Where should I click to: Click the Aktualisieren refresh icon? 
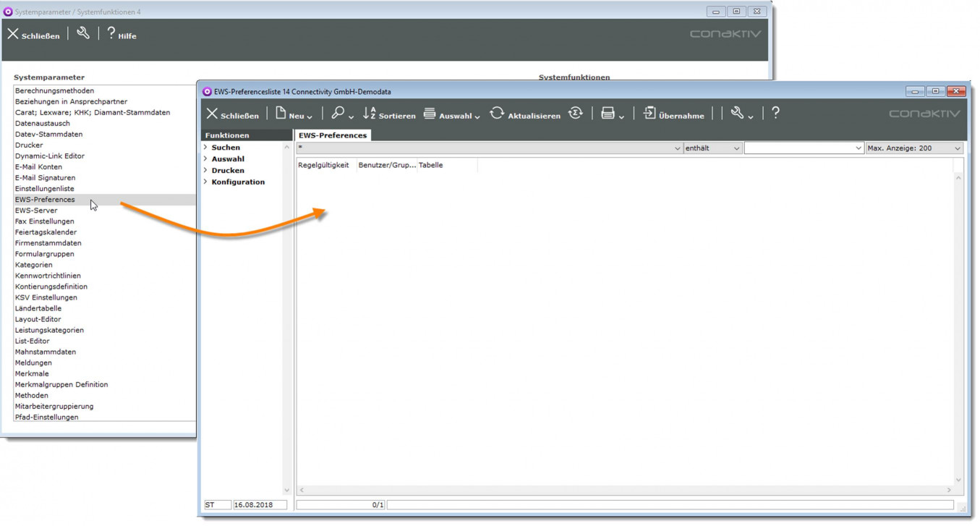(x=497, y=113)
